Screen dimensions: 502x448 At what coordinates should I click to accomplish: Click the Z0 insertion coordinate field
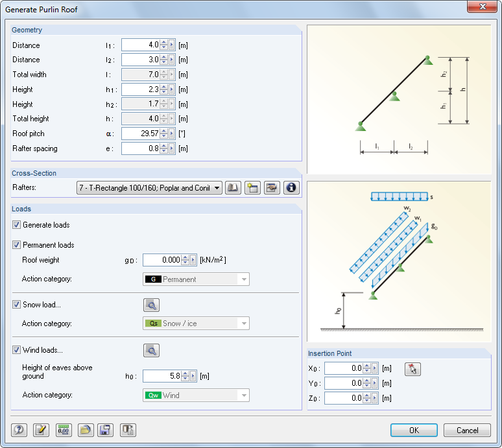[x=344, y=398]
